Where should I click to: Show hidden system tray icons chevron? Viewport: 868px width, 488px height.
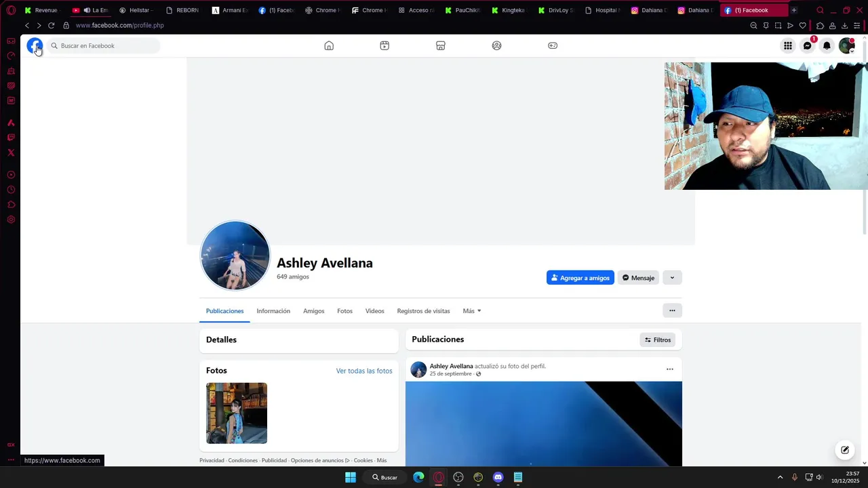[780, 477]
